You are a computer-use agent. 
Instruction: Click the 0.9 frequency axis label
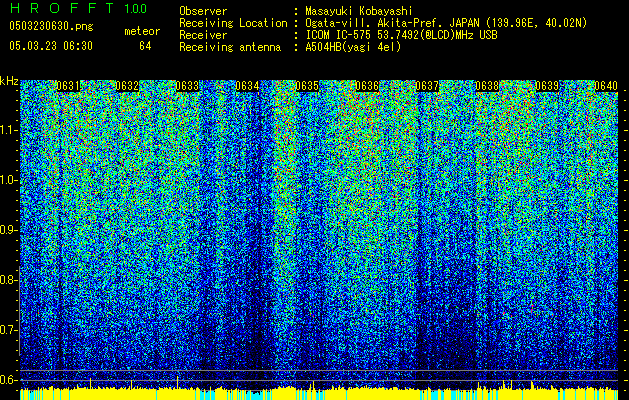(8, 230)
